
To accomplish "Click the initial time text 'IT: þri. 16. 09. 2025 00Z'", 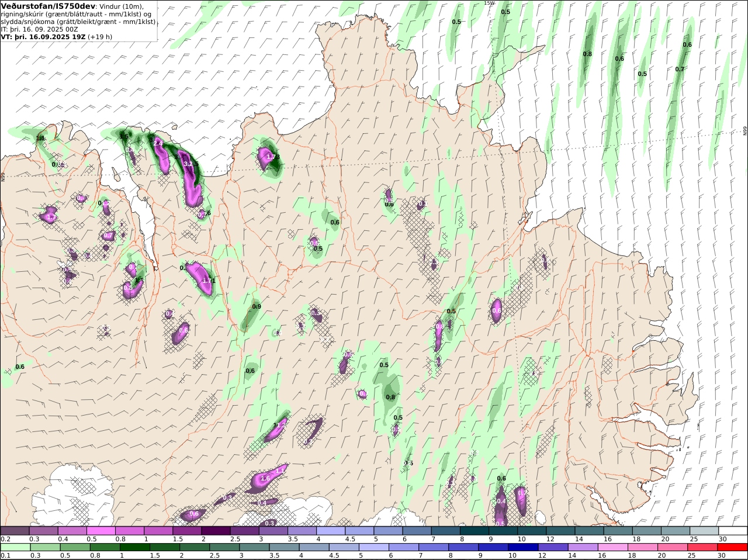I will (39, 29).
